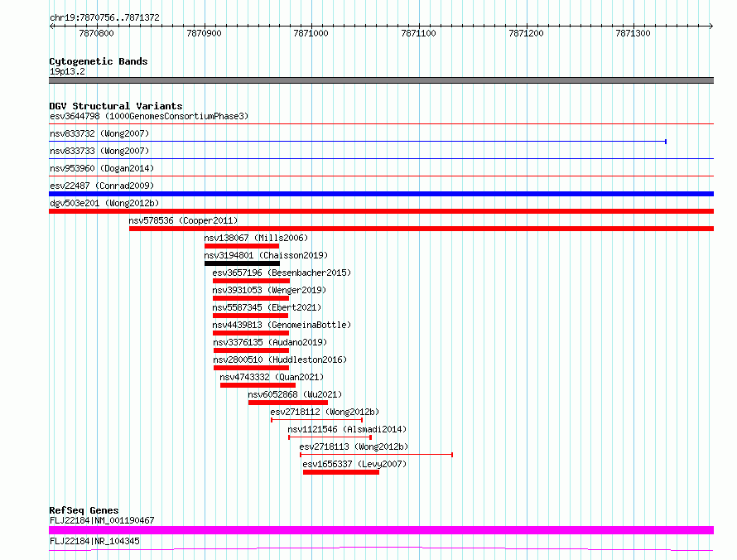Select the nsv578536 (Cooper2011) label
The image size is (737, 560).
(x=183, y=220)
